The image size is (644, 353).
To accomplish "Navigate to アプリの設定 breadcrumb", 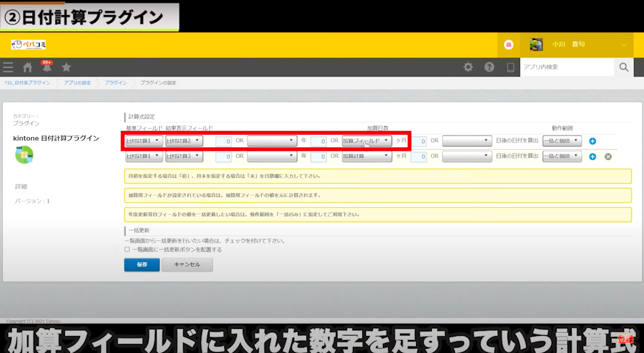I will point(77,83).
